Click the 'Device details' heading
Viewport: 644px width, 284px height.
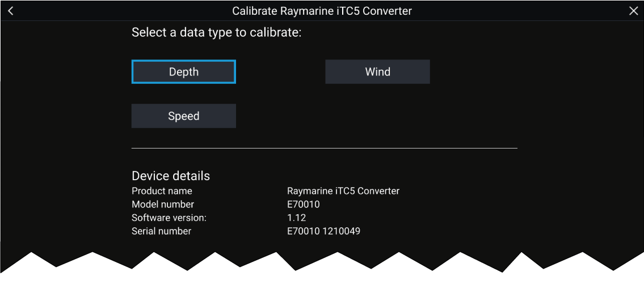pyautogui.click(x=171, y=176)
